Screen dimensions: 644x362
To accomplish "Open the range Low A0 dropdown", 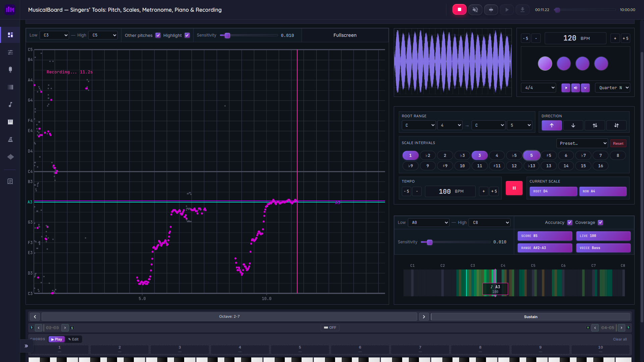I will pyautogui.click(x=428, y=223).
